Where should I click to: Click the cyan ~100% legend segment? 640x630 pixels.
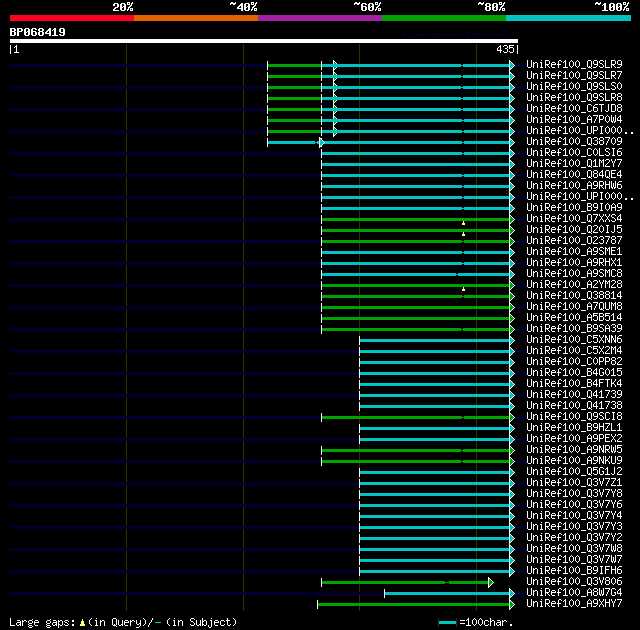(x=569, y=18)
